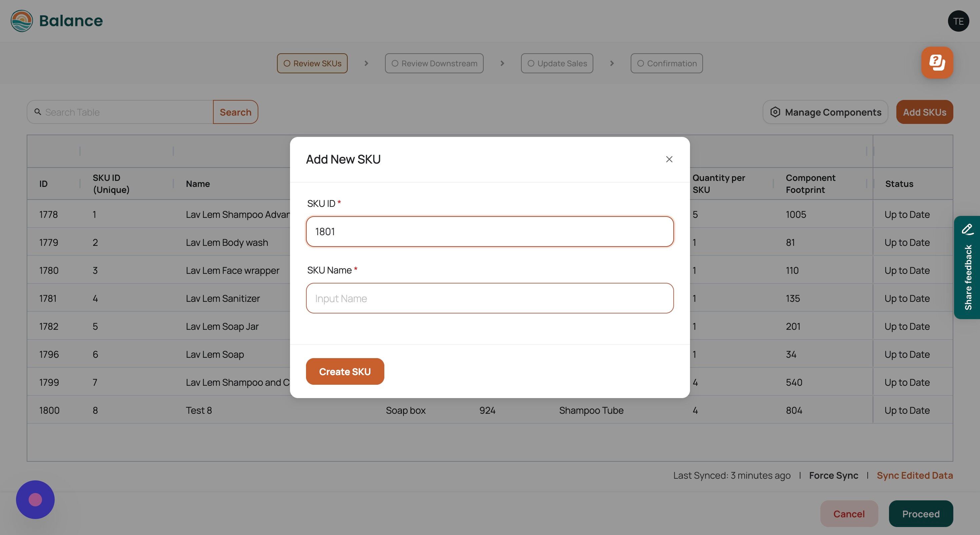Click the magnifier icon in search box

click(x=38, y=112)
